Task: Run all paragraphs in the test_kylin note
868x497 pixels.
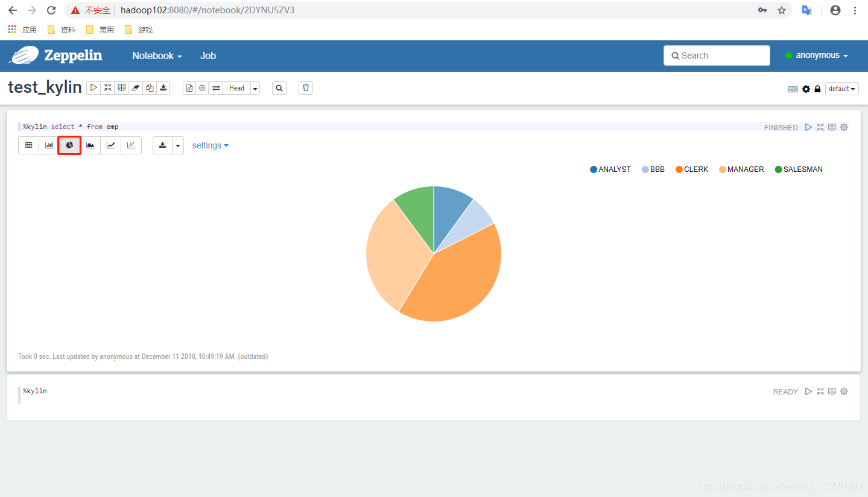Action: point(93,88)
